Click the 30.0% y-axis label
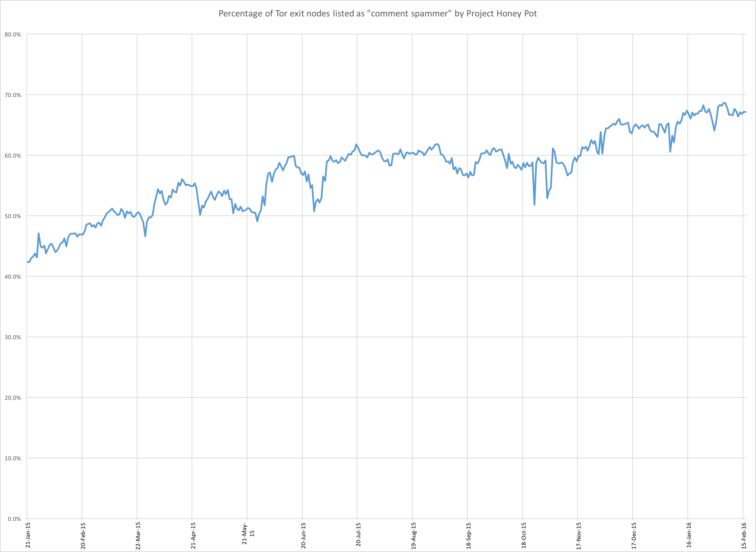Image resolution: width=756 pixels, height=552 pixels. (x=13, y=337)
